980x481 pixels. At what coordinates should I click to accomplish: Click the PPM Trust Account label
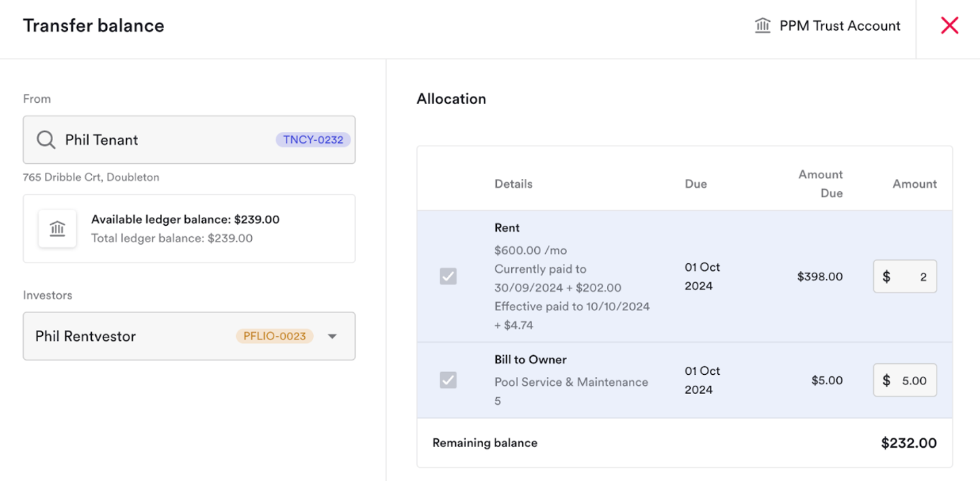coord(840,26)
